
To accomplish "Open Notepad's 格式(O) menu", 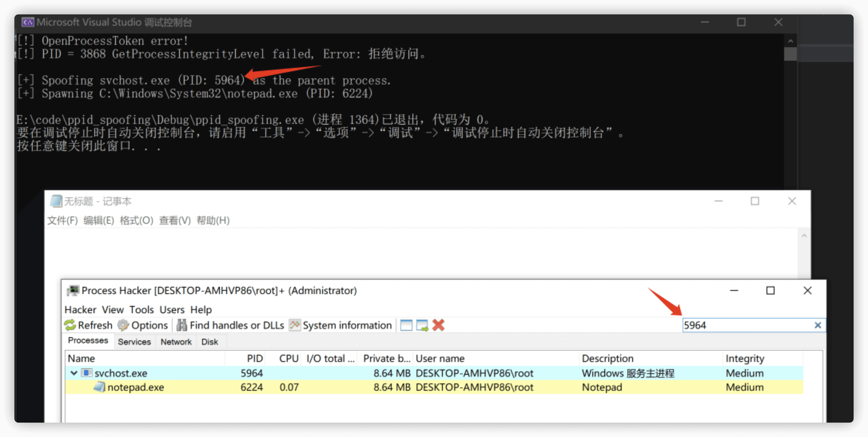I will click(x=136, y=220).
